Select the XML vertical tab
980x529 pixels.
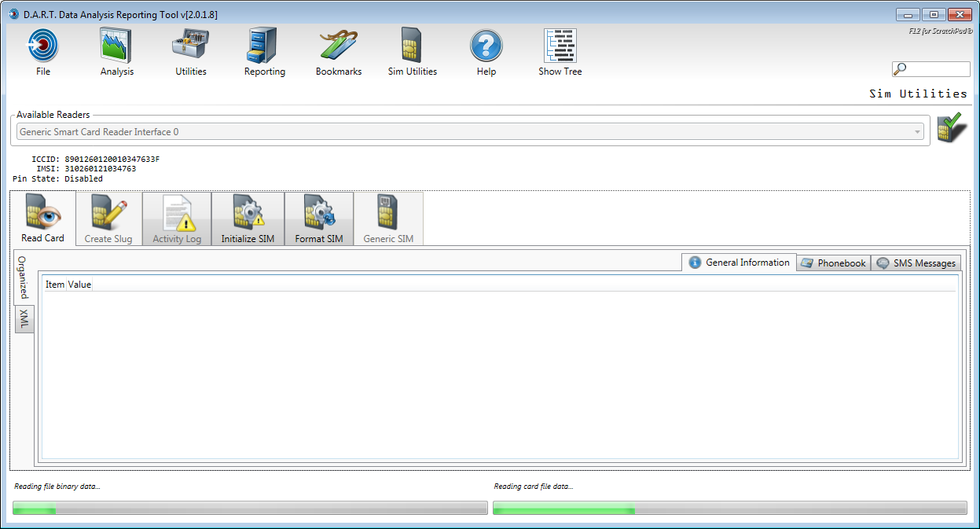(24, 318)
